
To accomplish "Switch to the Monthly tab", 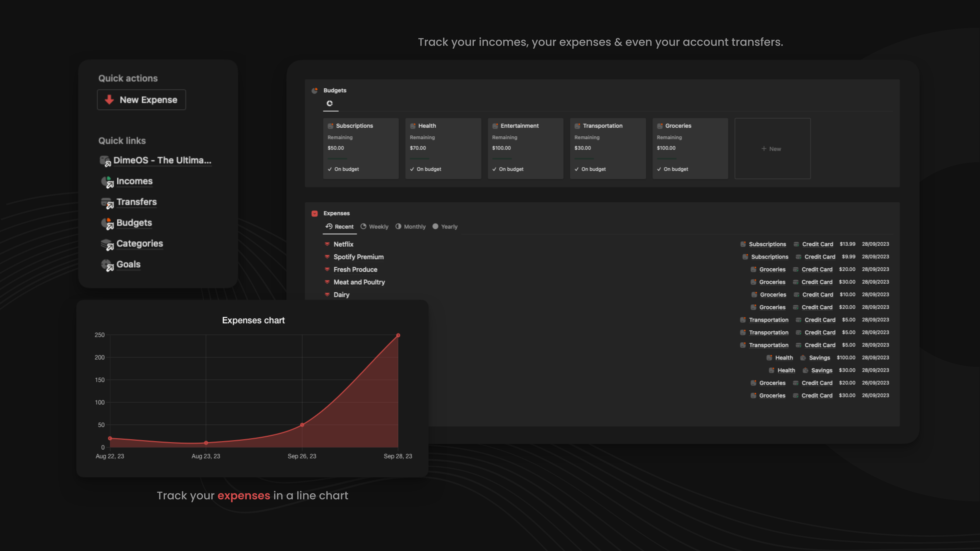I will click(x=410, y=227).
